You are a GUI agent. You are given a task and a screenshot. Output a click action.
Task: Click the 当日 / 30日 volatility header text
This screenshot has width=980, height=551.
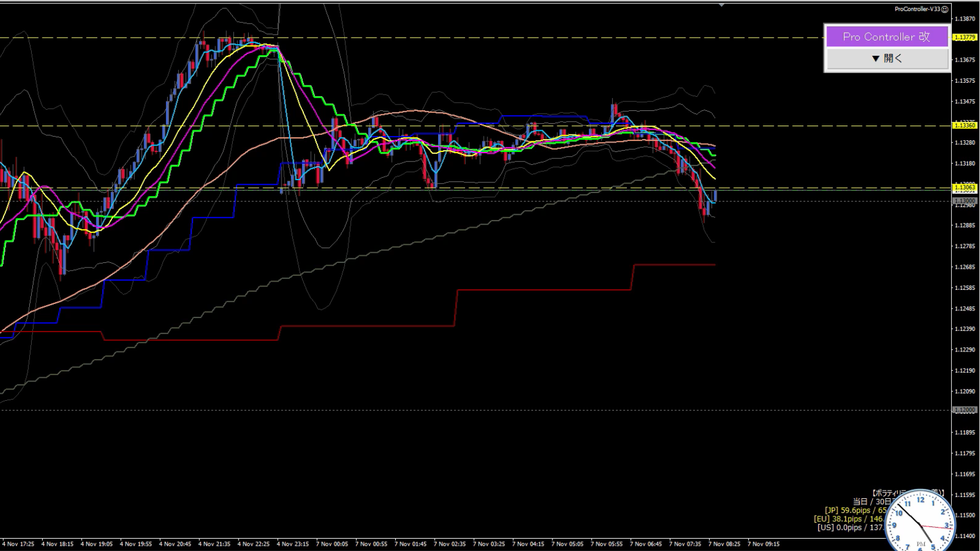click(873, 502)
